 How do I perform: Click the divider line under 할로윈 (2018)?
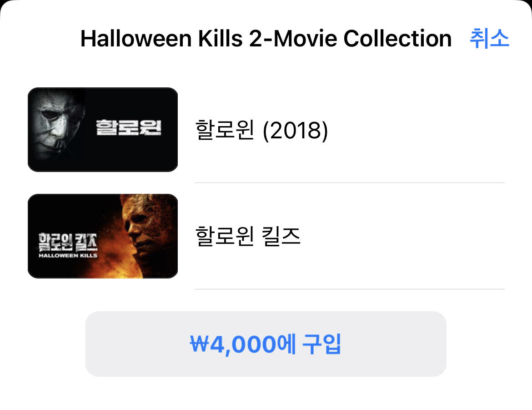point(350,183)
